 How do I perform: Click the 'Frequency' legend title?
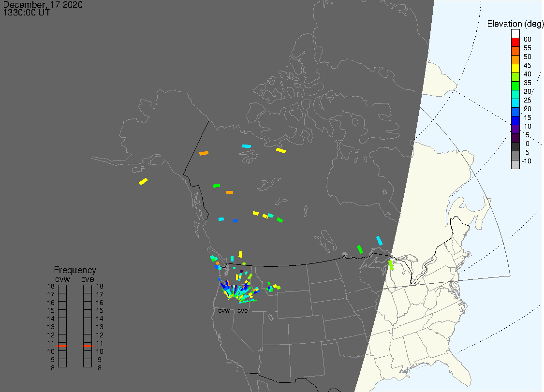[x=75, y=270]
